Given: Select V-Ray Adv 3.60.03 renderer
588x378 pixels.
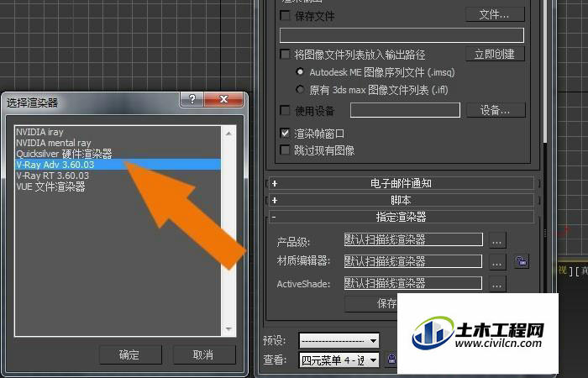Looking at the screenshot, I should click(118, 165).
